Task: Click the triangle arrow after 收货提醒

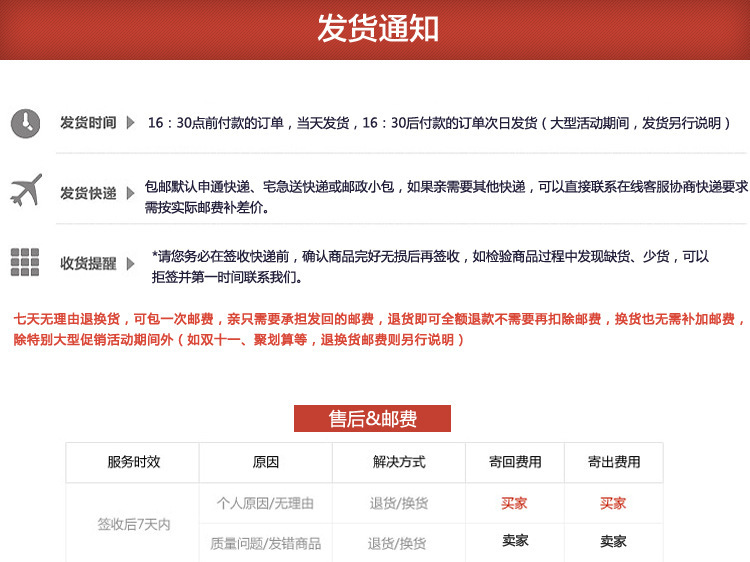Action: [x=130, y=264]
